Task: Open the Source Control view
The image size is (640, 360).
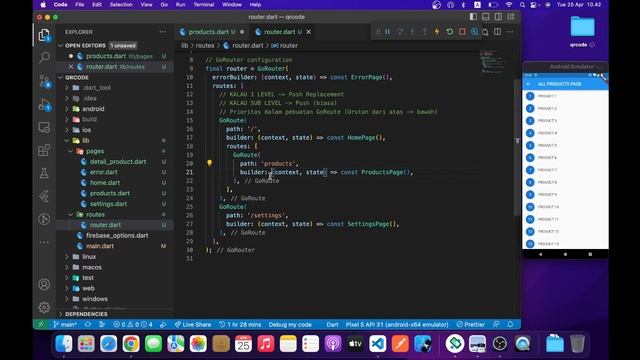Action: (44, 82)
